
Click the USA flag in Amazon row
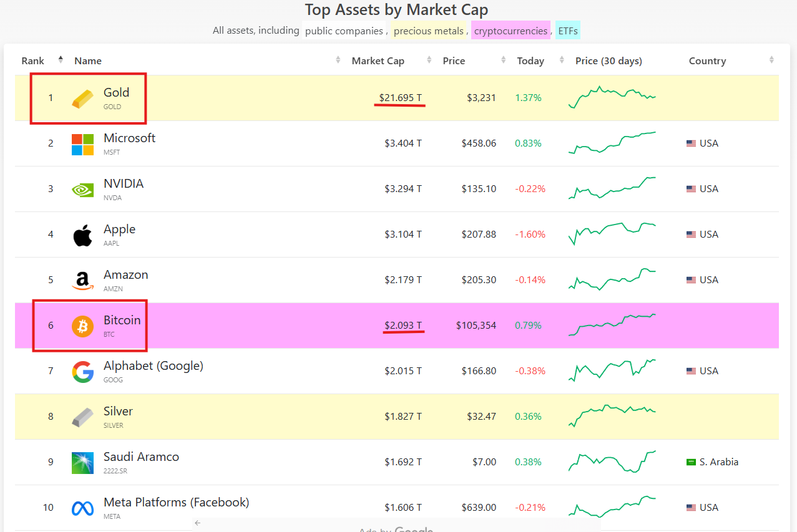click(x=691, y=280)
